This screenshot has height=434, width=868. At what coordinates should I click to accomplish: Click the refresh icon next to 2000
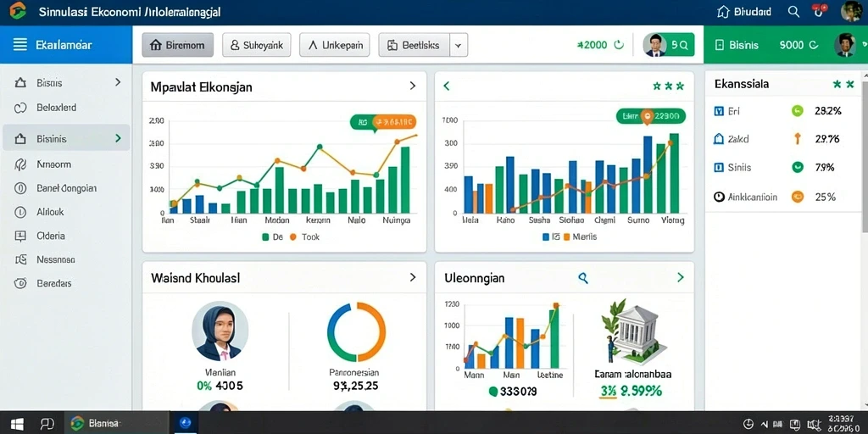(x=620, y=45)
